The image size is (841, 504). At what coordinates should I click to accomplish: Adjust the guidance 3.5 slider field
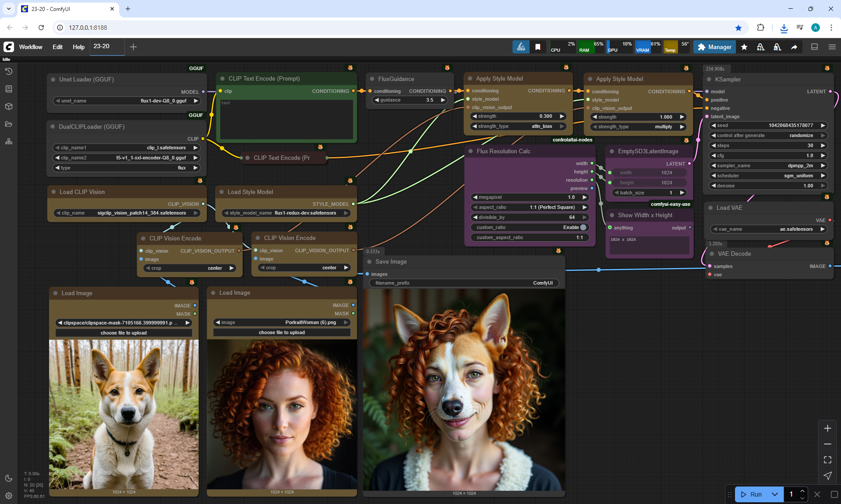point(410,100)
